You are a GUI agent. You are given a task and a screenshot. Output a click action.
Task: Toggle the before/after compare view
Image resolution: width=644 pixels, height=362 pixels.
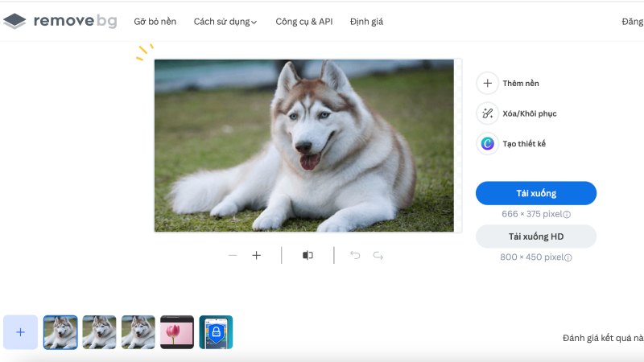(x=308, y=255)
